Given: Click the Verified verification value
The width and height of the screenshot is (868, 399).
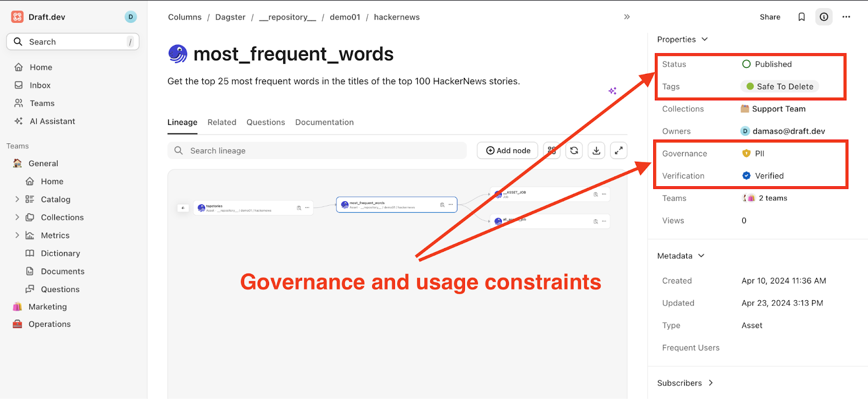Looking at the screenshot, I should point(763,176).
